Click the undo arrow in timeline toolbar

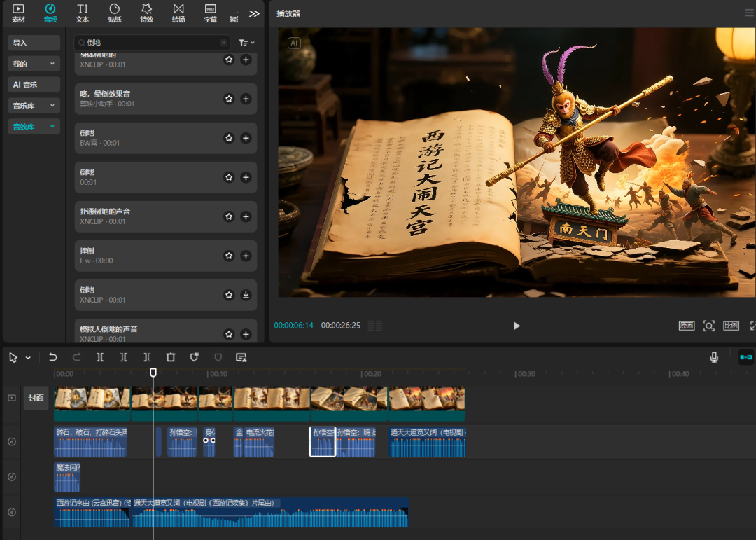coord(53,357)
